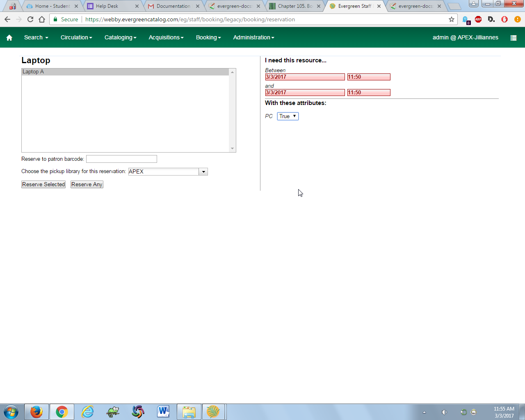Click the browser forward arrow
The height and width of the screenshot is (420, 525).
click(x=19, y=19)
